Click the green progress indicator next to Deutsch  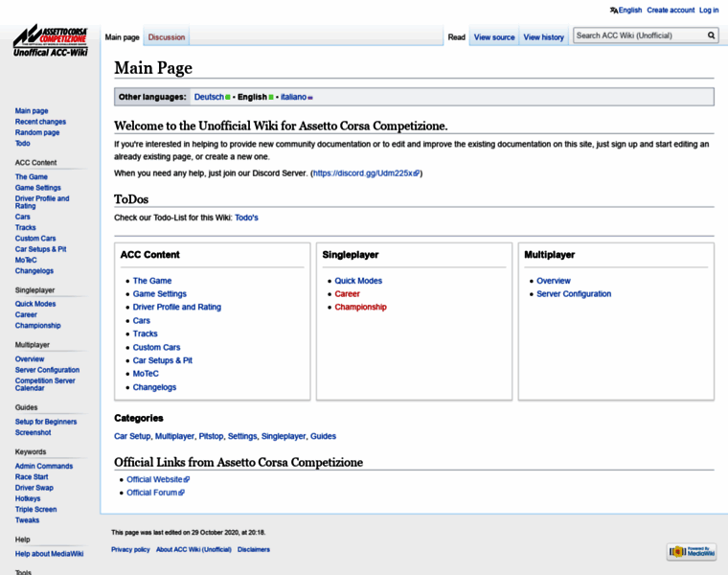coord(228,98)
